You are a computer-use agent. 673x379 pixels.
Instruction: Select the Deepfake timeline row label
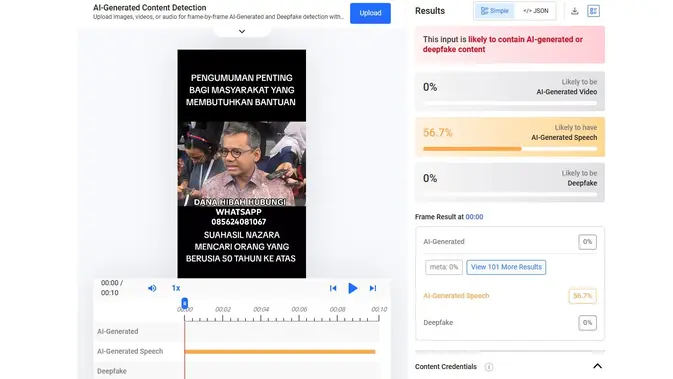pos(112,371)
